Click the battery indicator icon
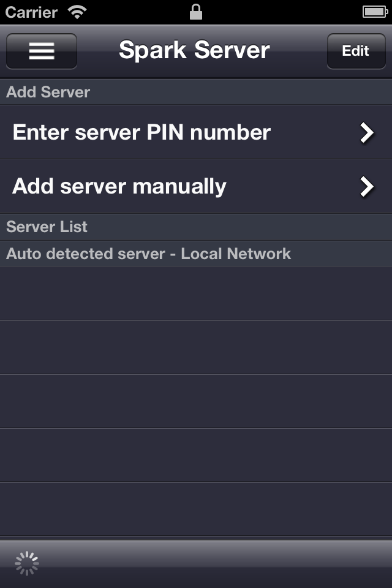Image resolution: width=392 pixels, height=588 pixels. click(x=375, y=12)
